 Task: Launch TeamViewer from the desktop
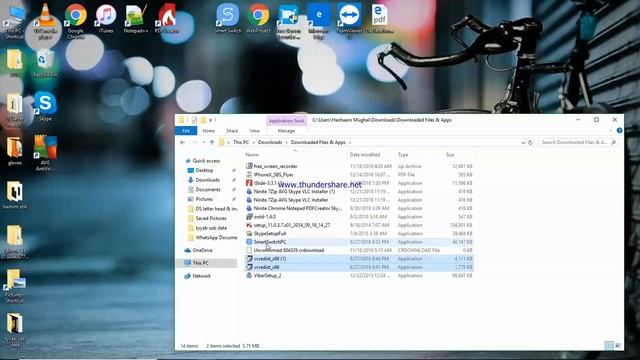click(x=349, y=20)
